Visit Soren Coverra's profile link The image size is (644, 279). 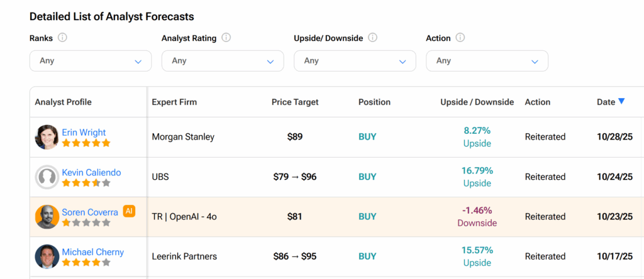pyautogui.click(x=90, y=212)
